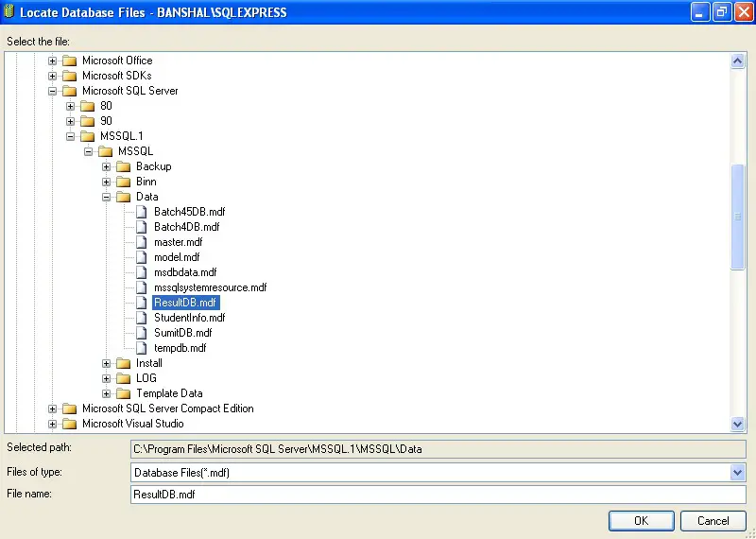Collapse the MSSQL subfolder node
Viewport: 756px width, 539px height.
point(88,152)
